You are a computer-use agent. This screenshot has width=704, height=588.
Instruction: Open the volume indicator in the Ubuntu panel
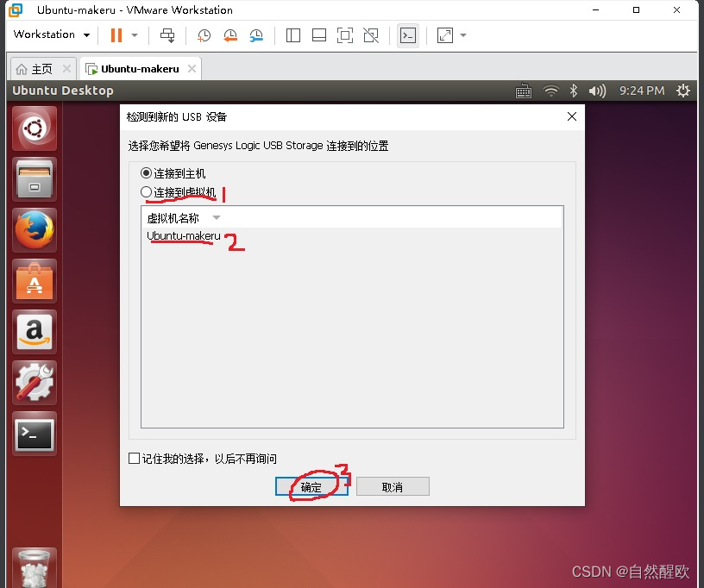click(597, 90)
